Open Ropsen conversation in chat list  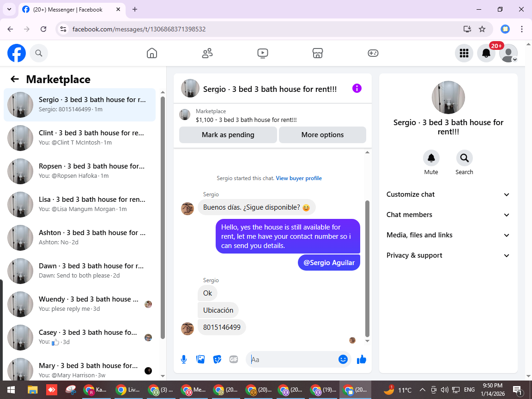click(x=80, y=171)
